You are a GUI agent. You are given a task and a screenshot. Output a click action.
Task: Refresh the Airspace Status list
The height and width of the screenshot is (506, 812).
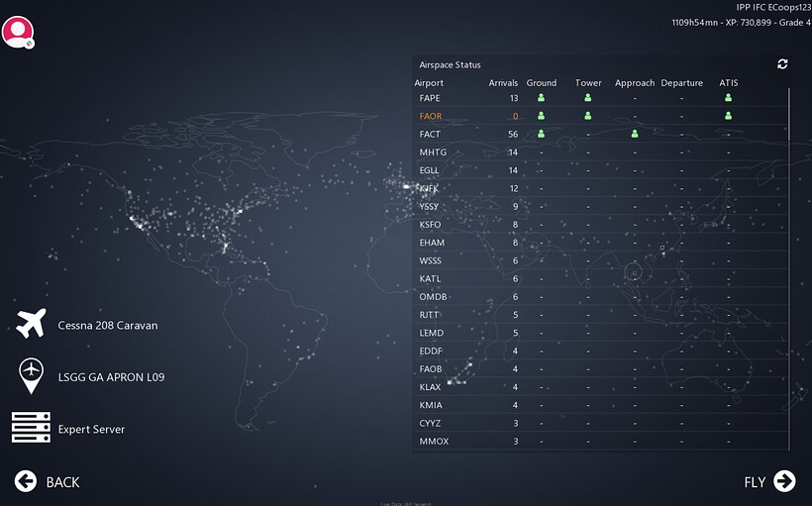pos(782,63)
